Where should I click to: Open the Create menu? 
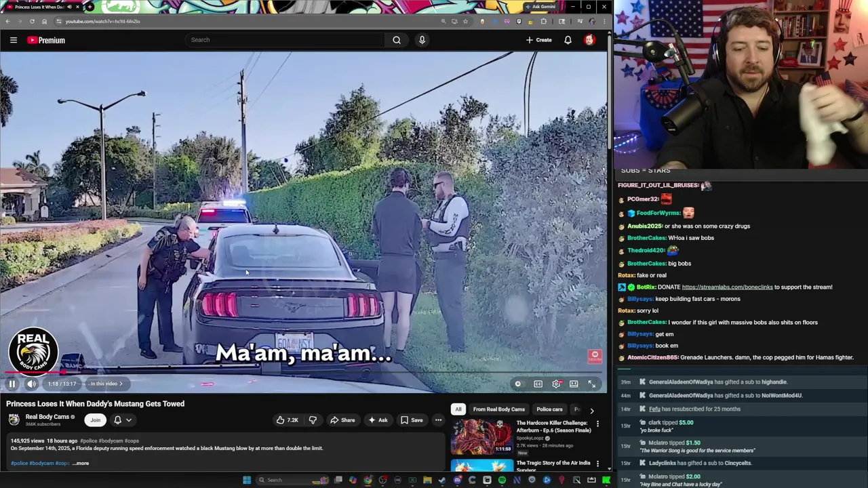pyautogui.click(x=538, y=40)
